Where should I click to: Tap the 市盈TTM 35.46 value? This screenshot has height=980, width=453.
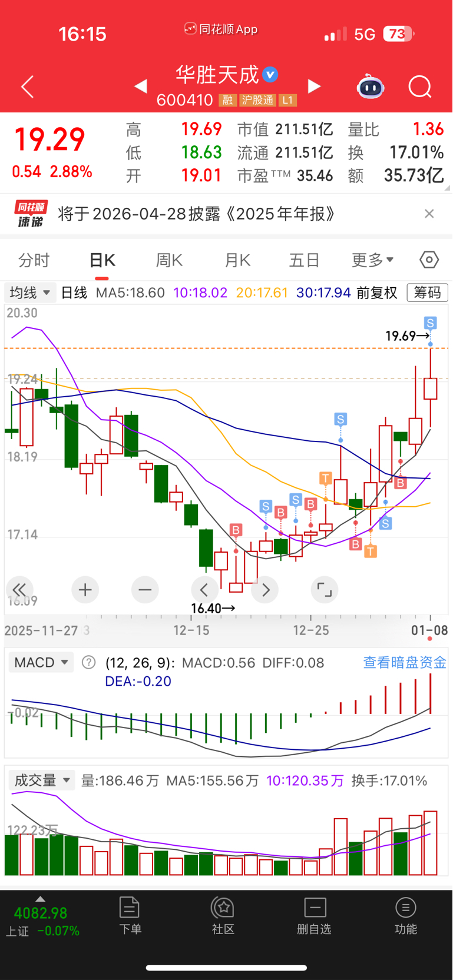click(x=315, y=175)
